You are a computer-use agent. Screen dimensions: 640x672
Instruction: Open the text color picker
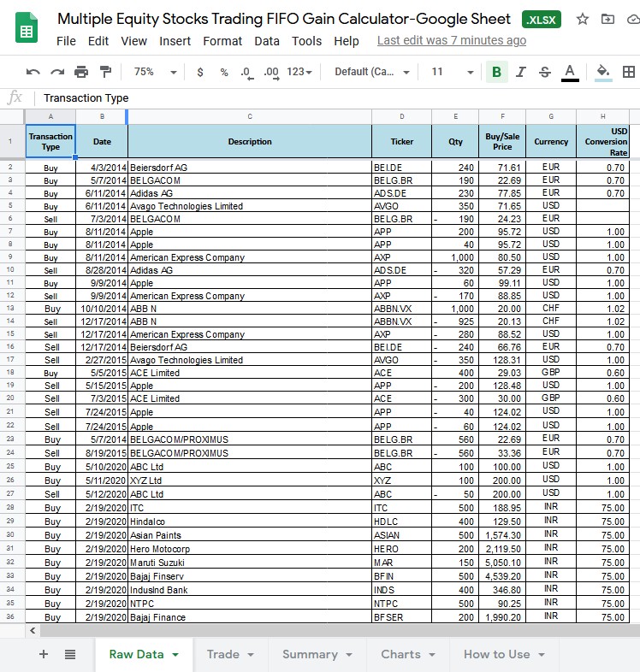[570, 72]
